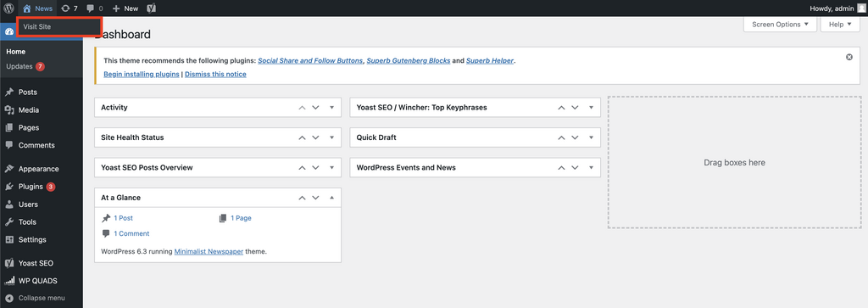Open the Settings menu label
The height and width of the screenshot is (308, 868).
point(32,240)
